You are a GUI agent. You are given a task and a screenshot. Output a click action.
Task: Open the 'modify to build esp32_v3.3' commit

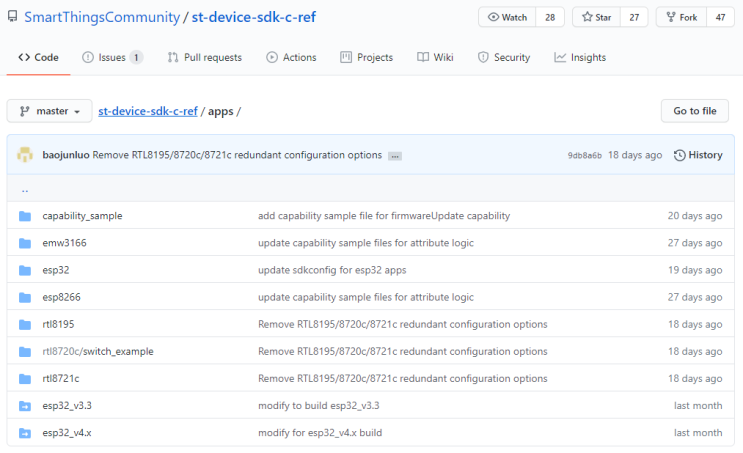[318, 406]
